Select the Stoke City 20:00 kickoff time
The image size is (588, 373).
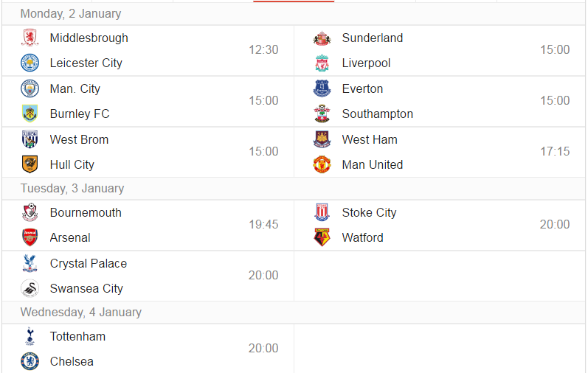[x=555, y=224]
